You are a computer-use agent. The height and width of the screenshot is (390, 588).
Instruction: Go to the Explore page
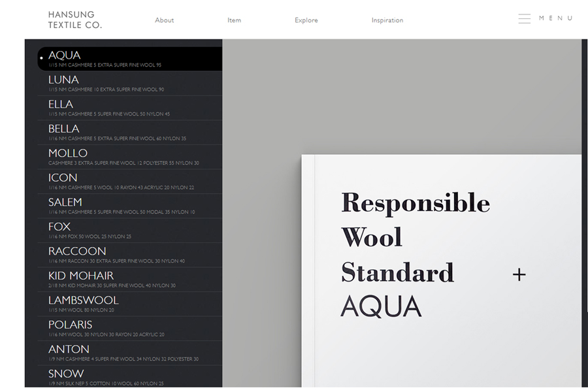pos(306,20)
